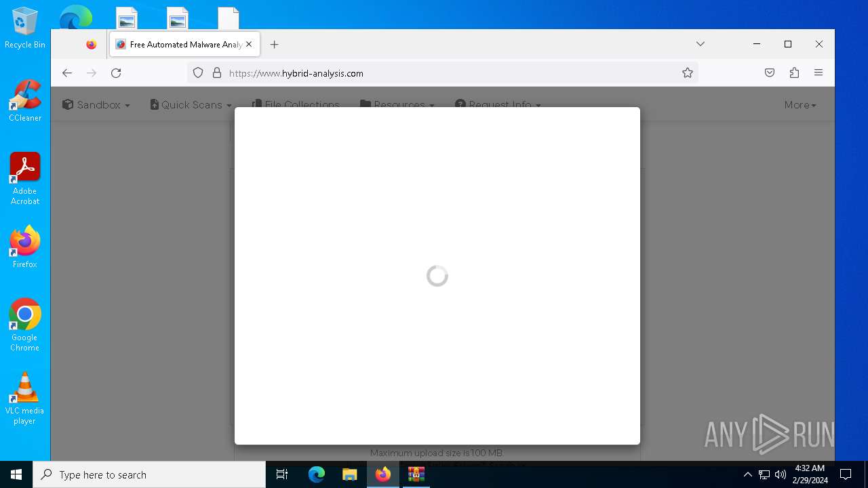Open the Recycle Bin desktop icon
The width and height of the screenshot is (868, 488).
point(25,28)
